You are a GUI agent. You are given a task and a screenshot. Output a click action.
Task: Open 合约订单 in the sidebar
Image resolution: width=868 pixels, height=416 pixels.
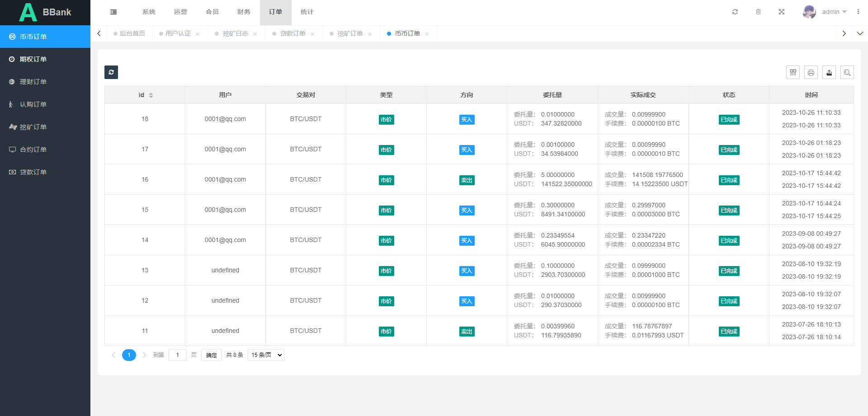pyautogui.click(x=33, y=150)
